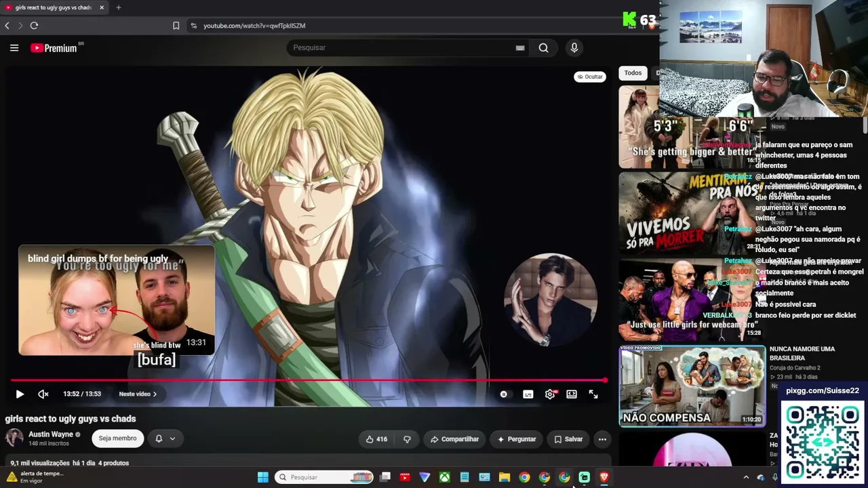Open Austin Wayne channel name link
The height and width of the screenshot is (488, 868).
tap(51, 434)
